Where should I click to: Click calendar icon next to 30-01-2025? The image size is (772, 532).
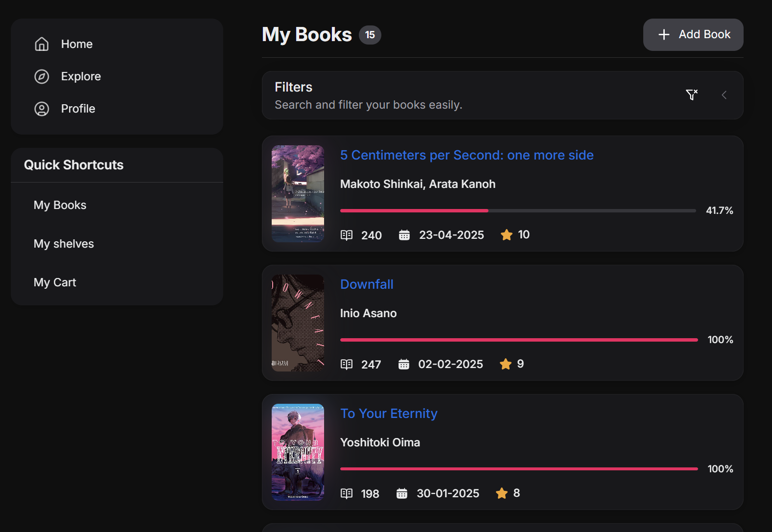(x=402, y=493)
